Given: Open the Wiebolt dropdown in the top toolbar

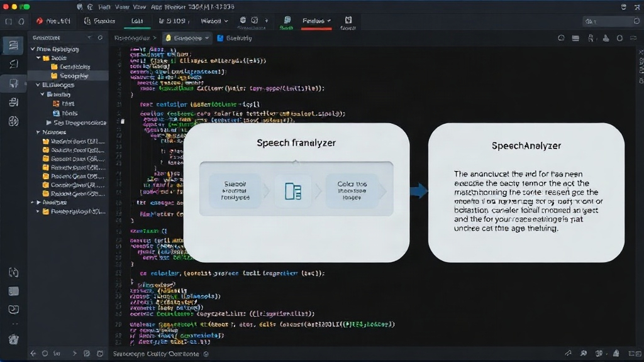Looking at the screenshot, I should [214, 21].
